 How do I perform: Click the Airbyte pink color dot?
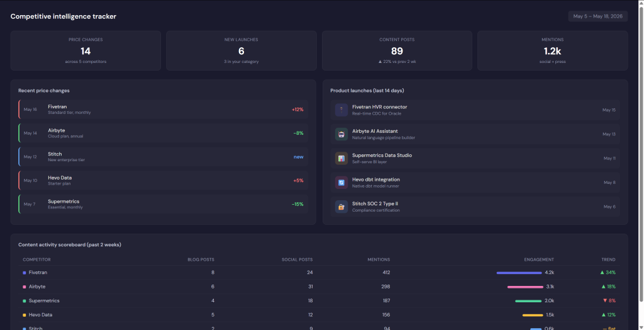[x=25, y=287]
